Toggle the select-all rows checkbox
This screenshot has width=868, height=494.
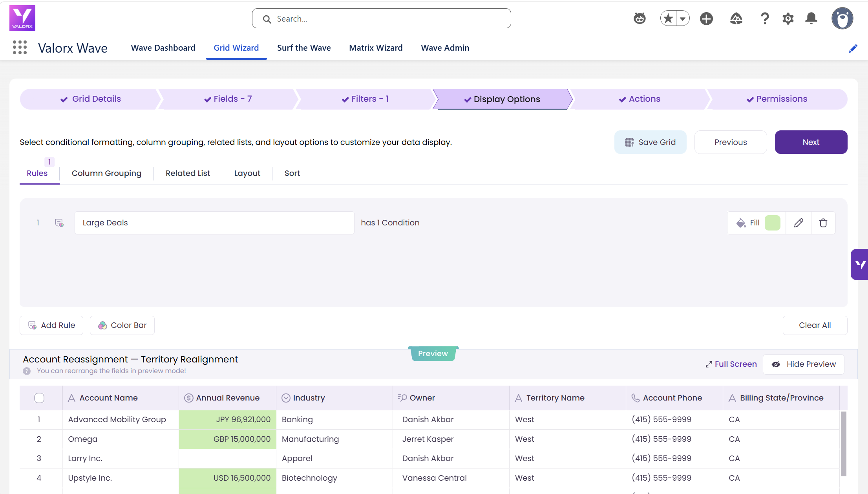pyautogui.click(x=39, y=398)
